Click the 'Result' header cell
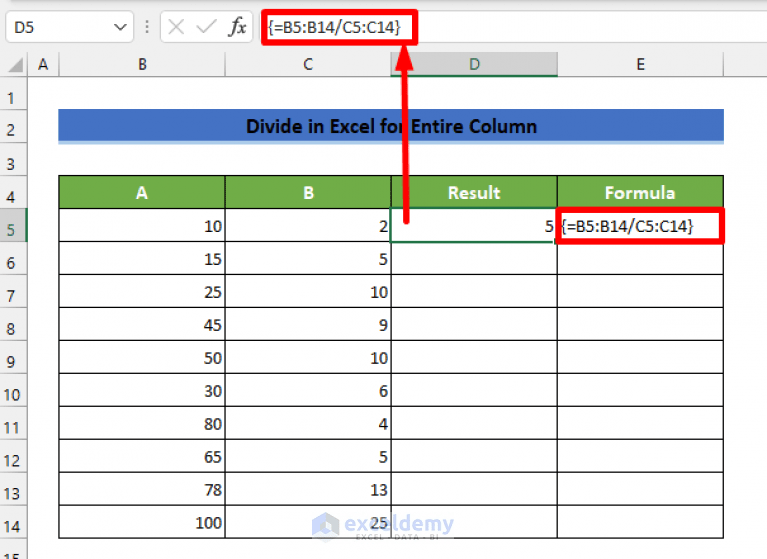This screenshot has height=559, width=767. (x=474, y=192)
